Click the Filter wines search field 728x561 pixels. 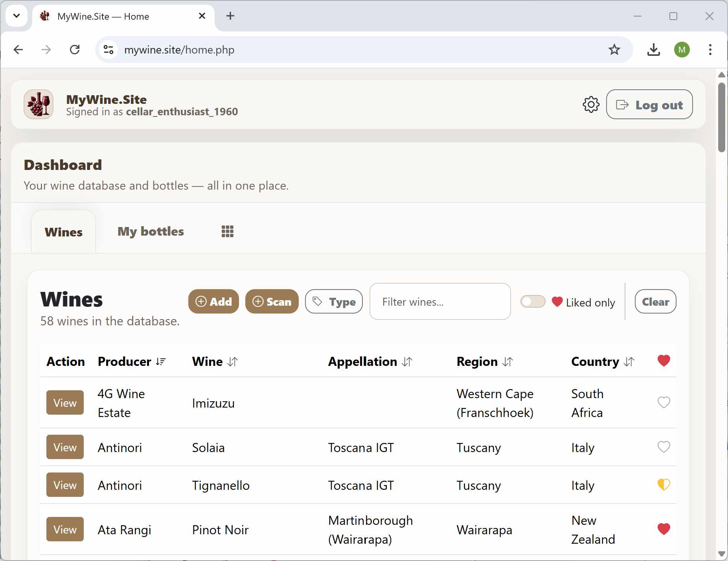point(439,301)
